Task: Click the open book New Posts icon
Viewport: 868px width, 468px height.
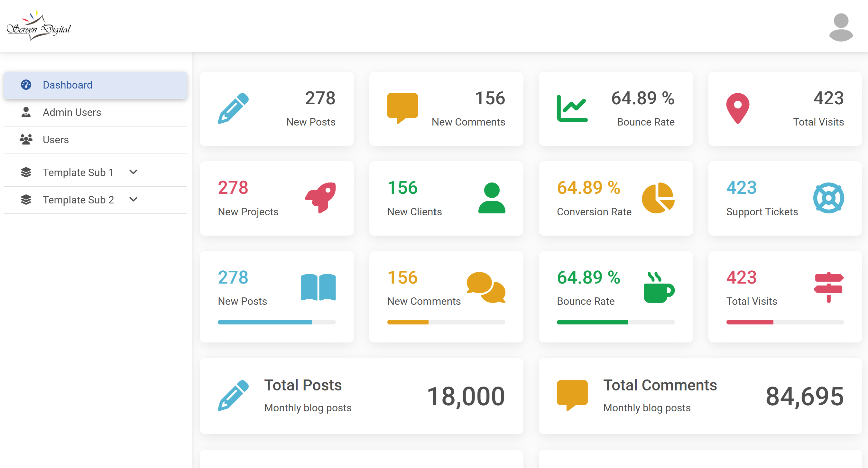Action: click(318, 287)
